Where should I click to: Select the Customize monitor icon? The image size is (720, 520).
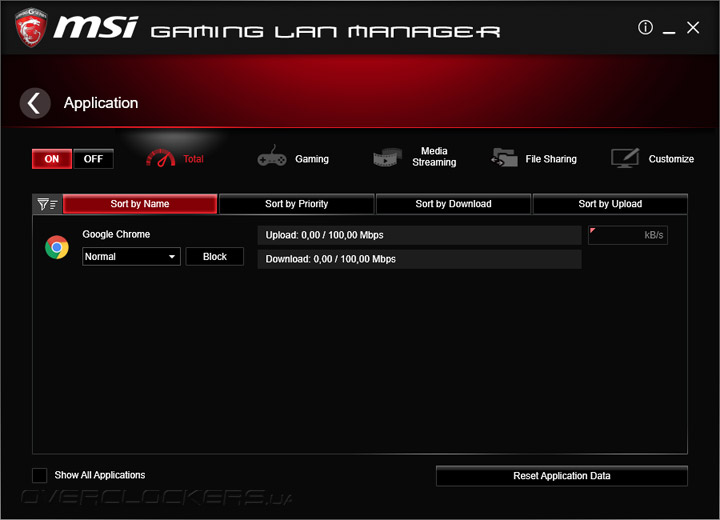pos(625,158)
